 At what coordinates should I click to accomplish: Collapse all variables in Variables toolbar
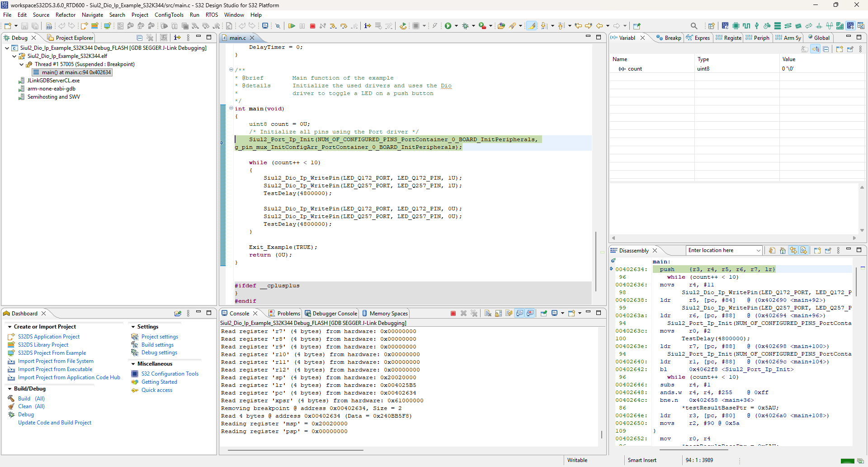coord(826,49)
